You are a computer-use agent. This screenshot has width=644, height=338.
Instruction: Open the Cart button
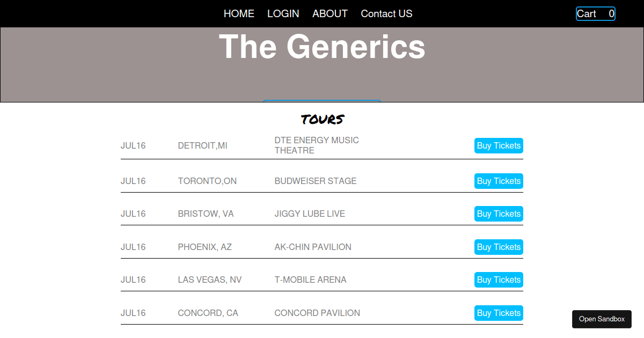point(587,14)
